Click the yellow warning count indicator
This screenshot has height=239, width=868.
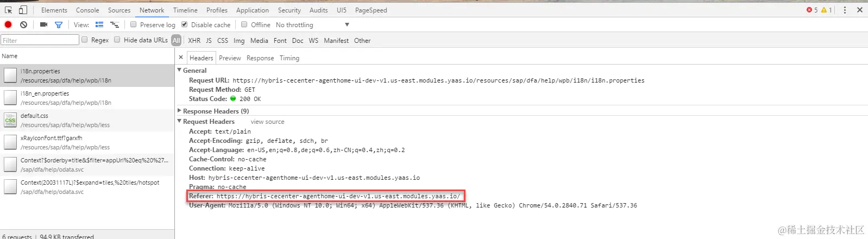click(x=826, y=10)
